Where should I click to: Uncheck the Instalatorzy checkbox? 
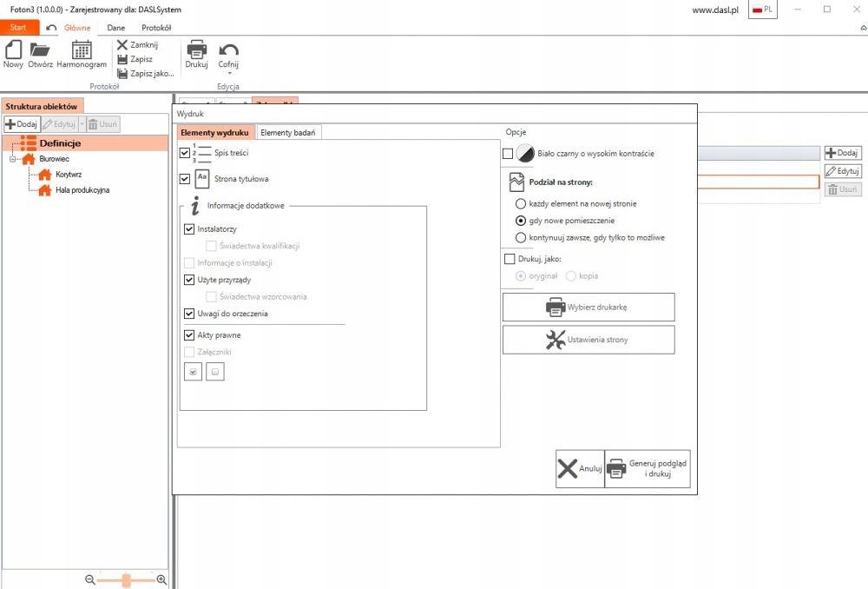click(x=189, y=228)
